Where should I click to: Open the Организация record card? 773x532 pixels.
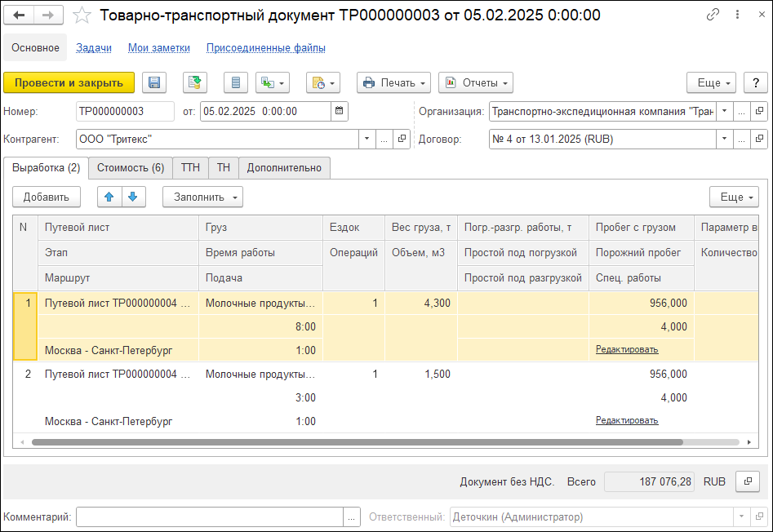click(759, 111)
